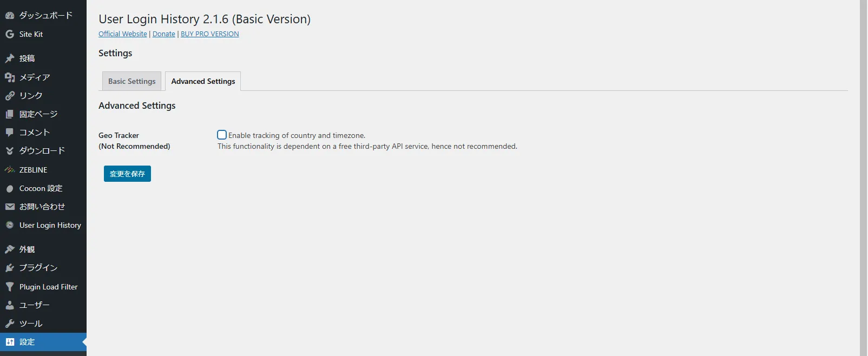Click the Site Kit Google icon
Image resolution: width=868 pixels, height=356 pixels.
[10, 34]
